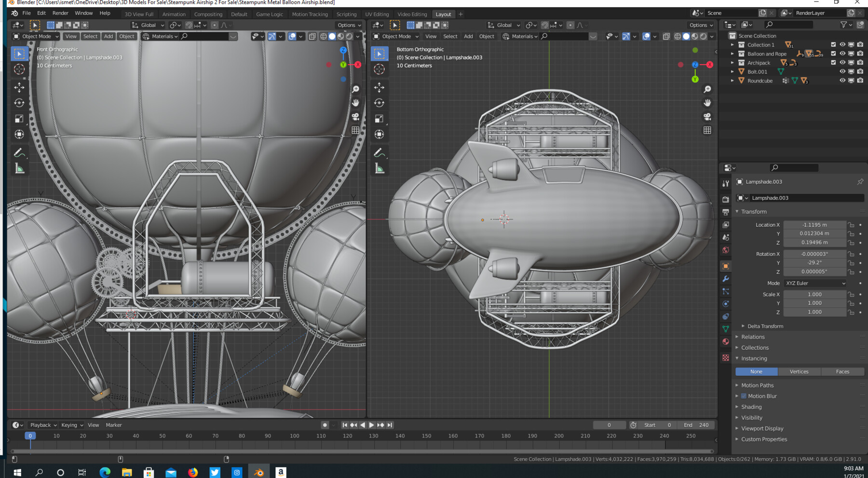The width and height of the screenshot is (868, 478).
Task: Open the XYZ Euler rotation mode dropdown
Action: coord(814,283)
